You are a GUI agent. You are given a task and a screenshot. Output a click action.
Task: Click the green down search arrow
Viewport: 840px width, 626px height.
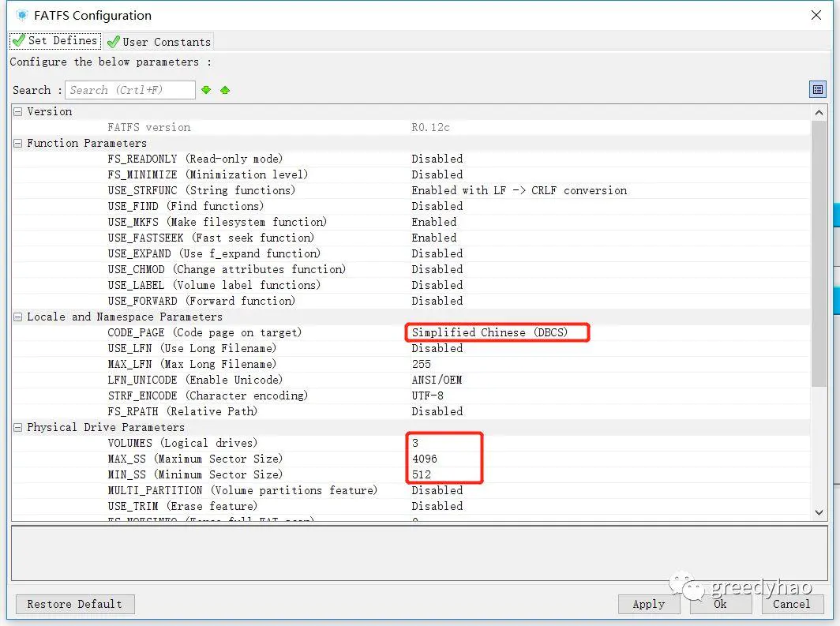tap(206, 90)
